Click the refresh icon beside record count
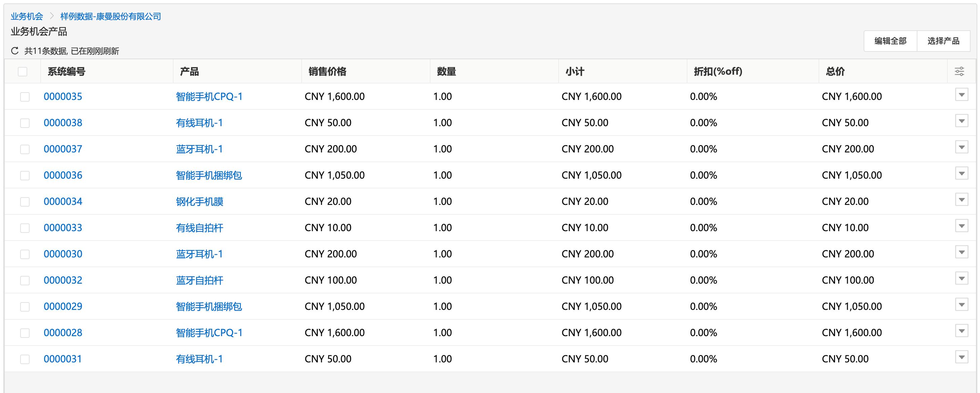 coord(15,50)
